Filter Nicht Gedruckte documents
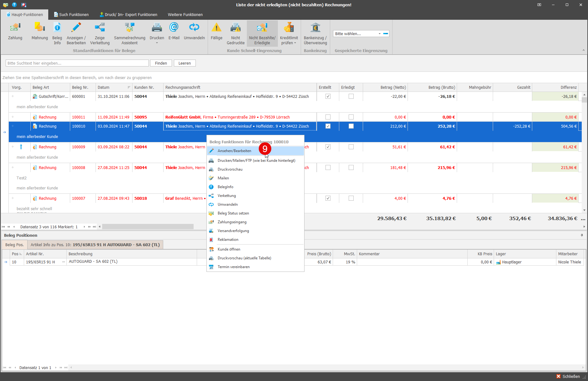 coord(236,34)
